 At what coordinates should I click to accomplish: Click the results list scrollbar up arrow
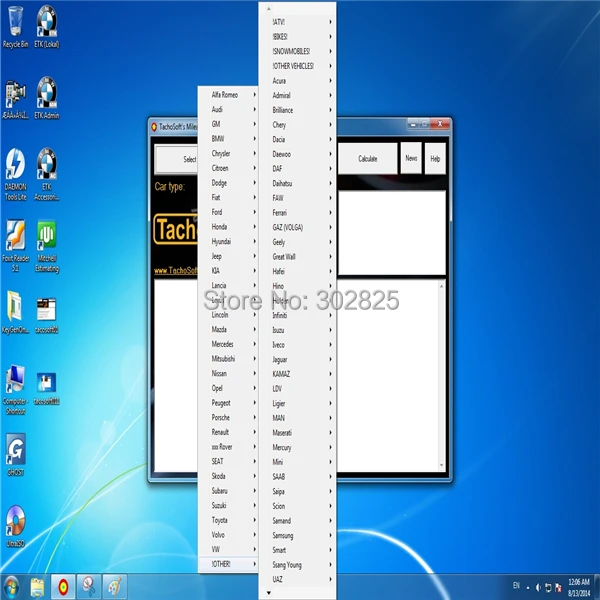tap(442, 286)
